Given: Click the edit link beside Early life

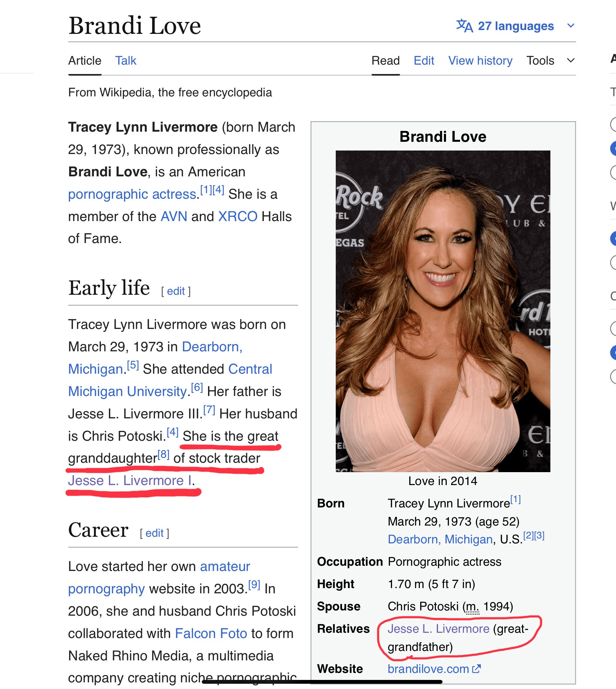Looking at the screenshot, I should coord(176,291).
